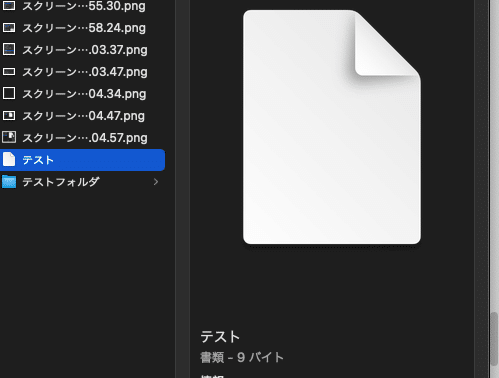This screenshot has height=378, width=499.
Task: Click the スクリーン…58.24.png thumbnail icon
Action: [x=9, y=28]
